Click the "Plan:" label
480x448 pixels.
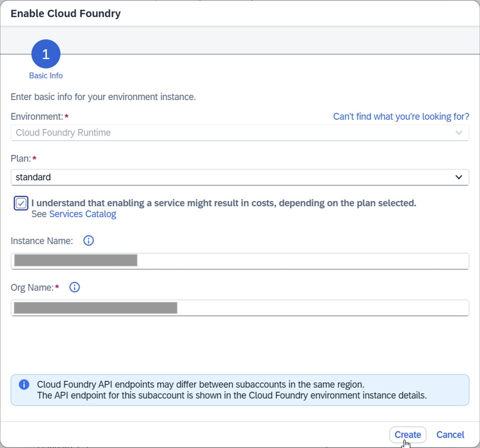coord(21,158)
